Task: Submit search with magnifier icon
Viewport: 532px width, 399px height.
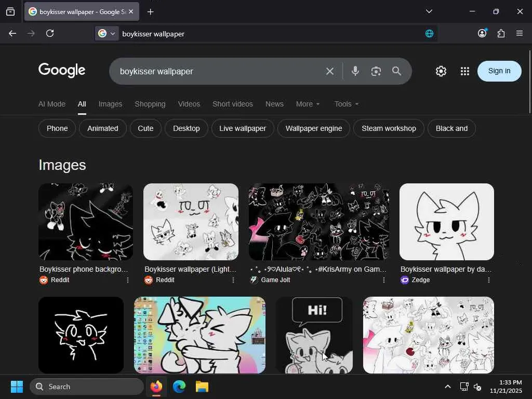Action: click(396, 71)
